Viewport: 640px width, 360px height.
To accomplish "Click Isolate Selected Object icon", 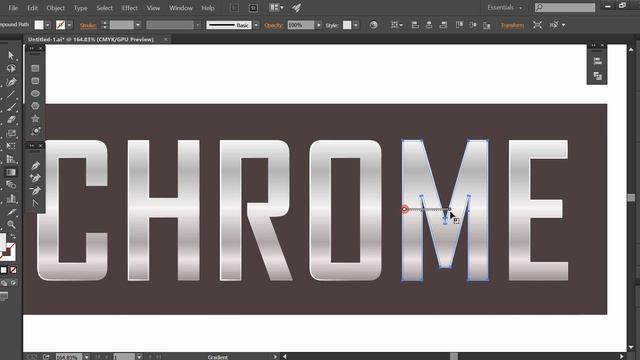I will click(x=538, y=25).
